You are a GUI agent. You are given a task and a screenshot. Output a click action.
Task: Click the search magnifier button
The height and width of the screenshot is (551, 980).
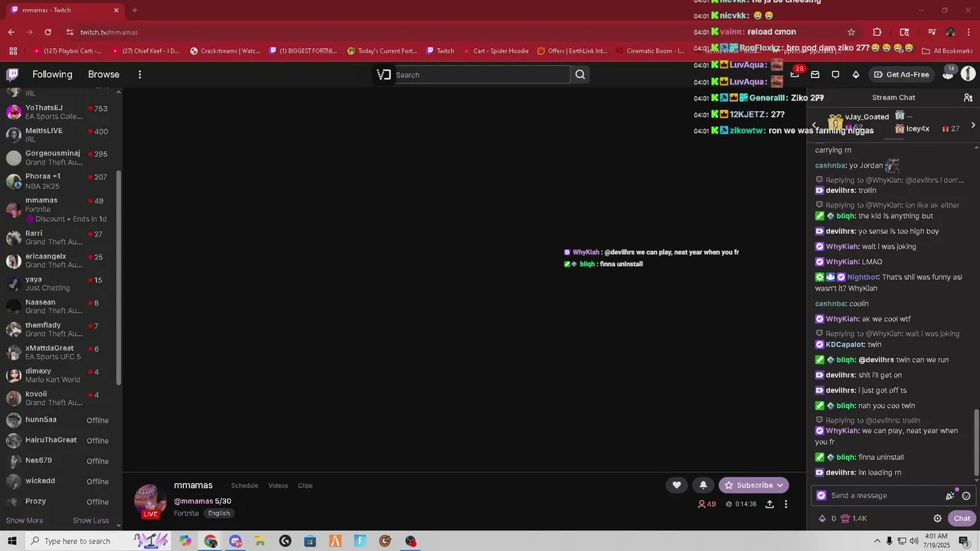580,74
